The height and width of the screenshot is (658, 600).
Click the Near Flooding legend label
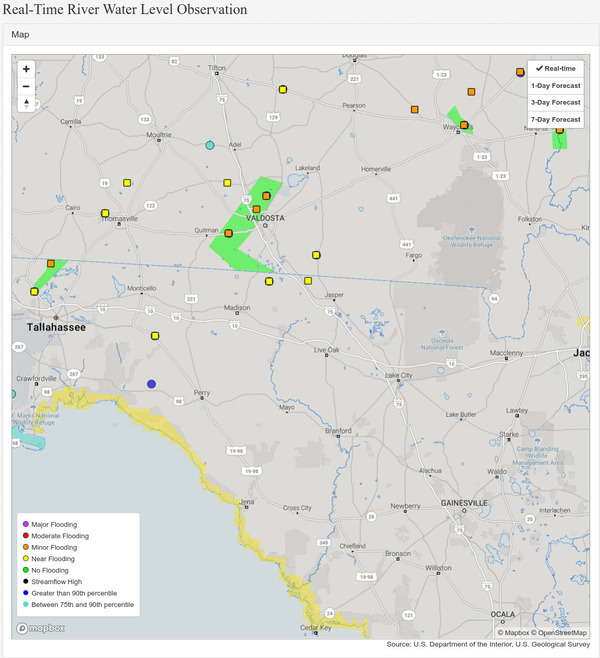click(53, 559)
